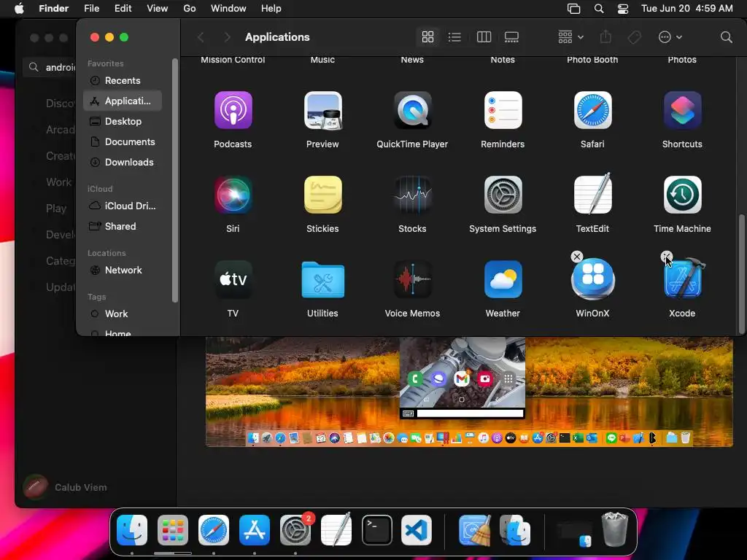The image size is (747, 560).
Task: Select the Voice Memos app icon
Action: 413,279
